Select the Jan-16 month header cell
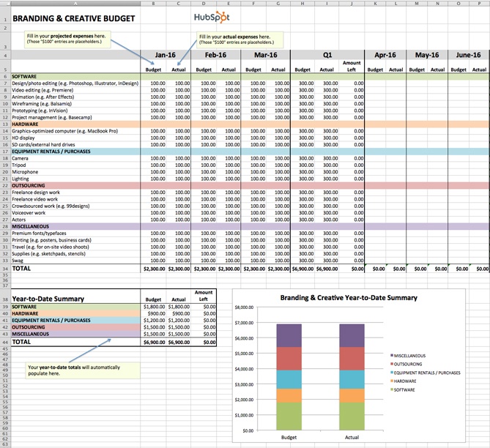Image resolution: width=490 pixels, height=448 pixels. pyautogui.click(x=166, y=55)
